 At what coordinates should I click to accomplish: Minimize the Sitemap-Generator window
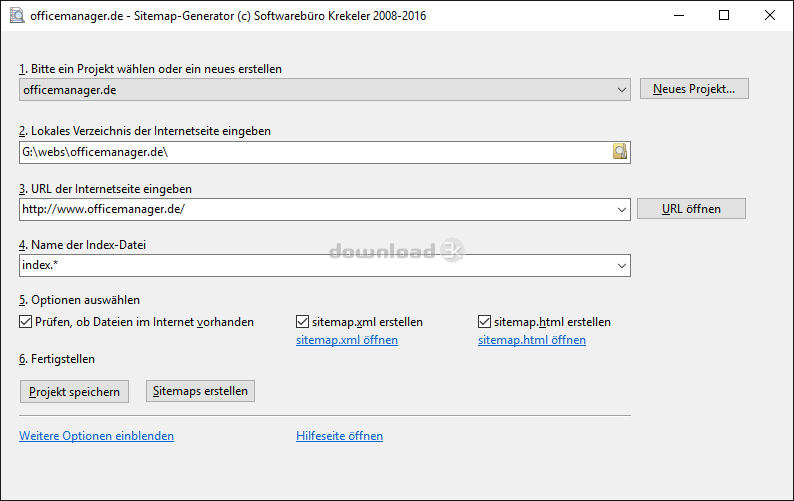[679, 16]
